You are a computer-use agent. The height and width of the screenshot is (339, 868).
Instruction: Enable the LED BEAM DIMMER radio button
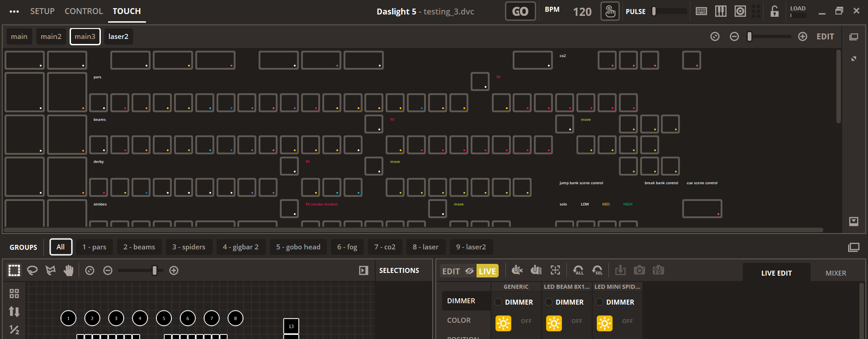pos(549,302)
